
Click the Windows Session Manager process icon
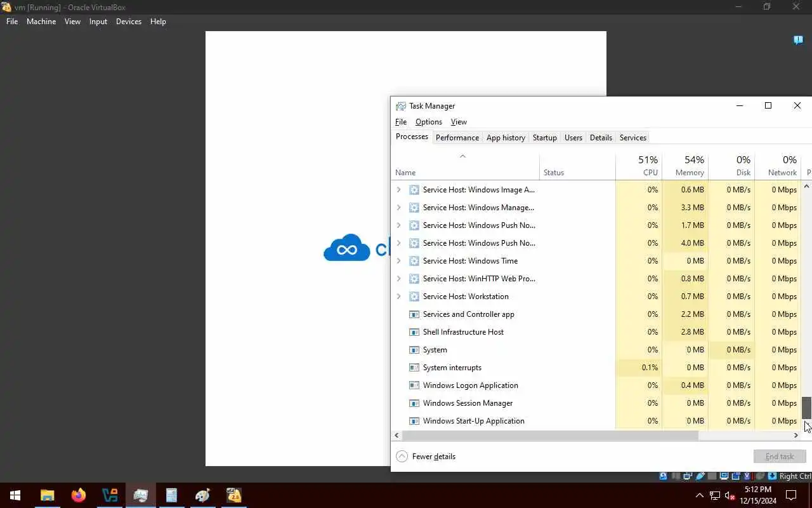(x=414, y=403)
